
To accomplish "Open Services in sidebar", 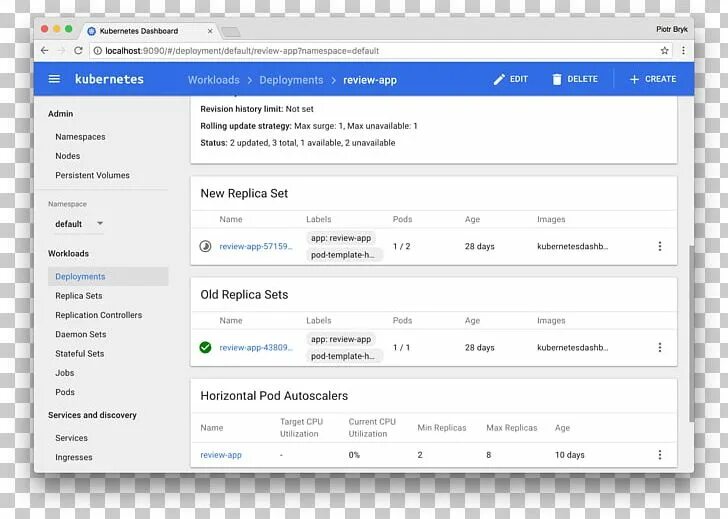I will point(72,438).
